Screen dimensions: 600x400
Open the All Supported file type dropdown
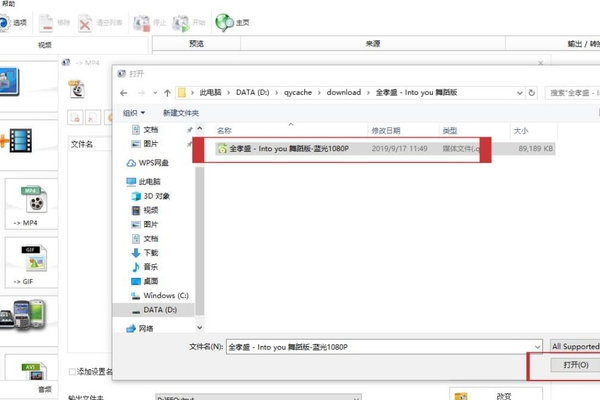(575, 346)
